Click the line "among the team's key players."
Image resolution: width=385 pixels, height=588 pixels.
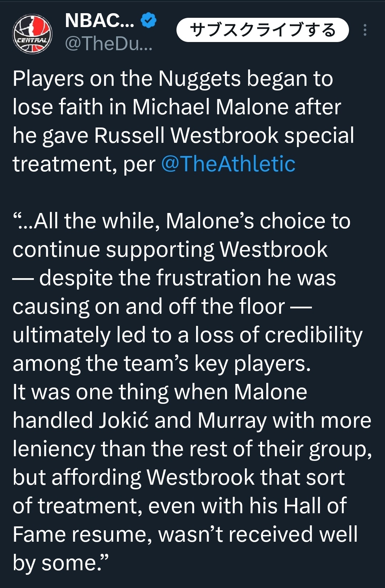pos(162,363)
